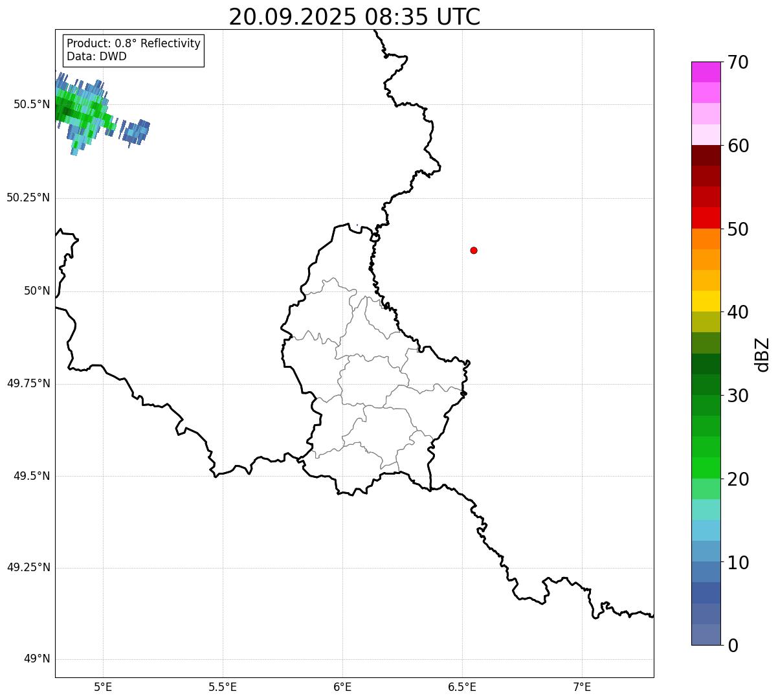This screenshot has width=778, height=700.
Task: Pick the orange colorbar swatch below 50
Action: [706, 238]
